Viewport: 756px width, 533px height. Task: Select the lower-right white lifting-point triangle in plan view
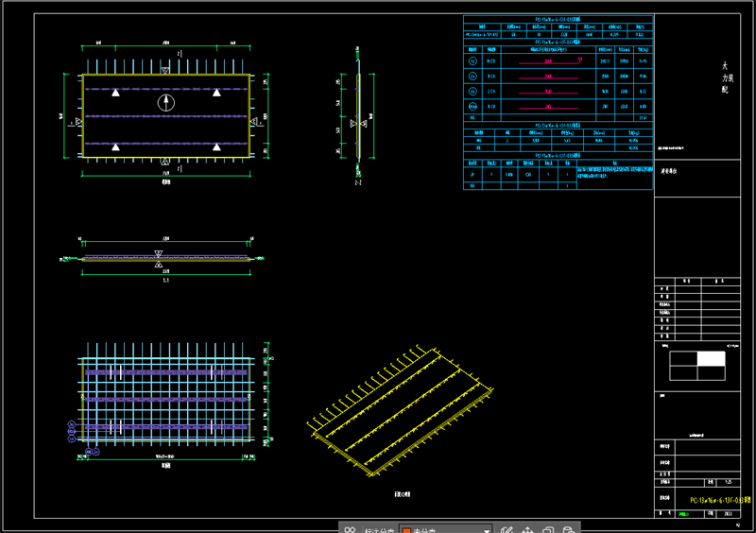216,146
